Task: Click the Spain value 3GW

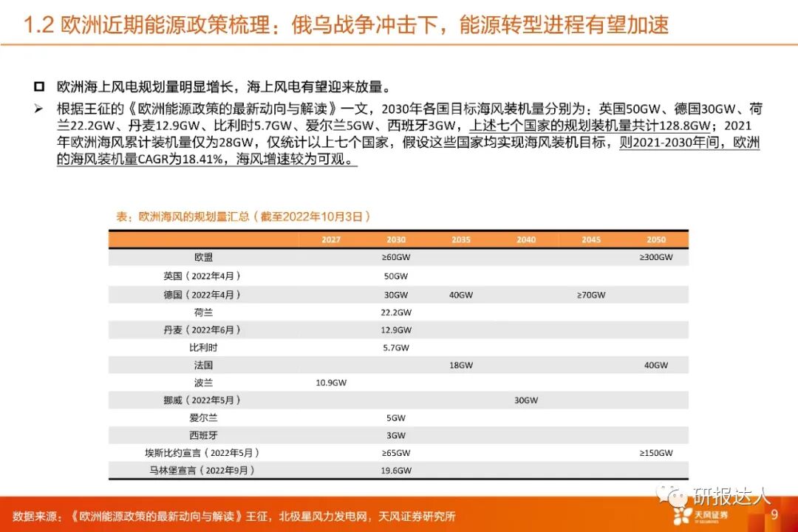Action: point(396,435)
